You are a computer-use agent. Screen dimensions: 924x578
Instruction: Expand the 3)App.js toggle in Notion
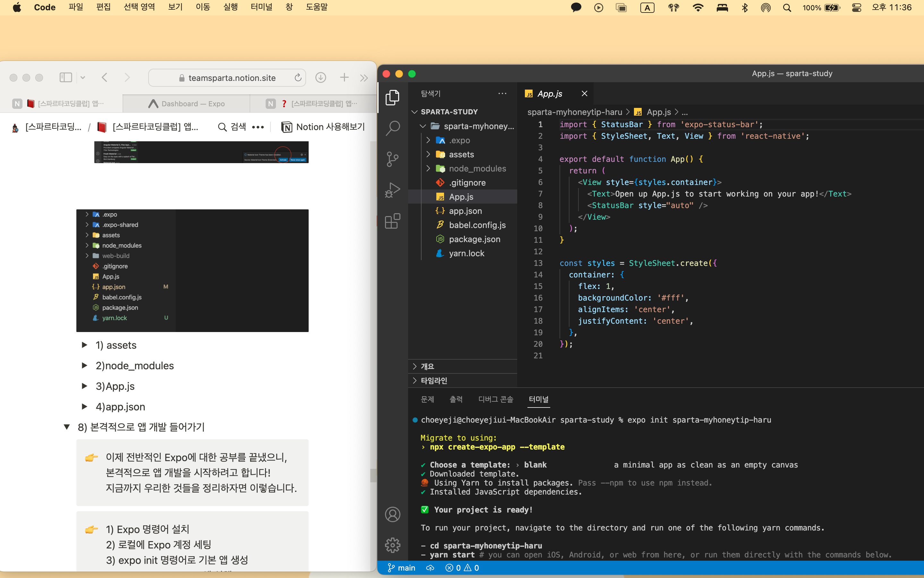(84, 386)
